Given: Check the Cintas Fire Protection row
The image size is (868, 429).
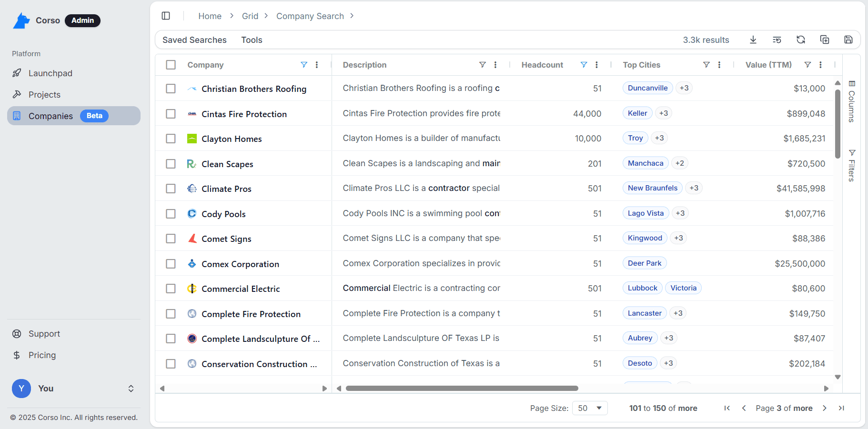Looking at the screenshot, I should pyautogui.click(x=171, y=114).
